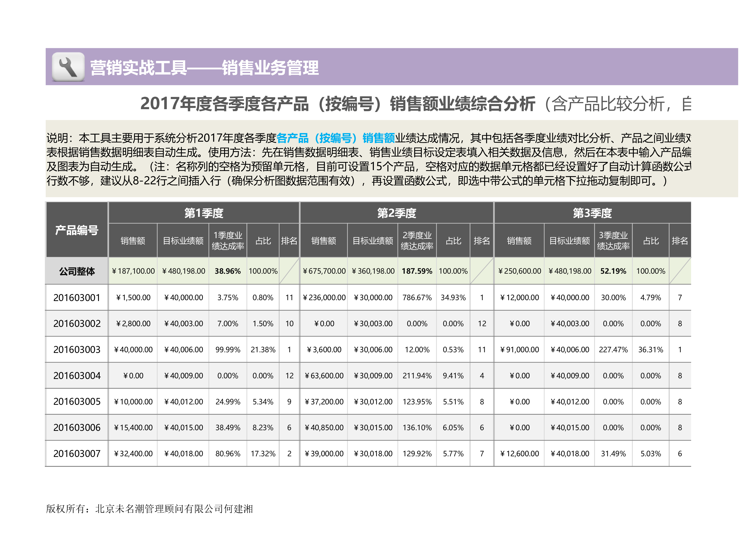Screen dimensions: 756x534
Task: Click the 80.96% achievement cell
Action: coord(228,453)
